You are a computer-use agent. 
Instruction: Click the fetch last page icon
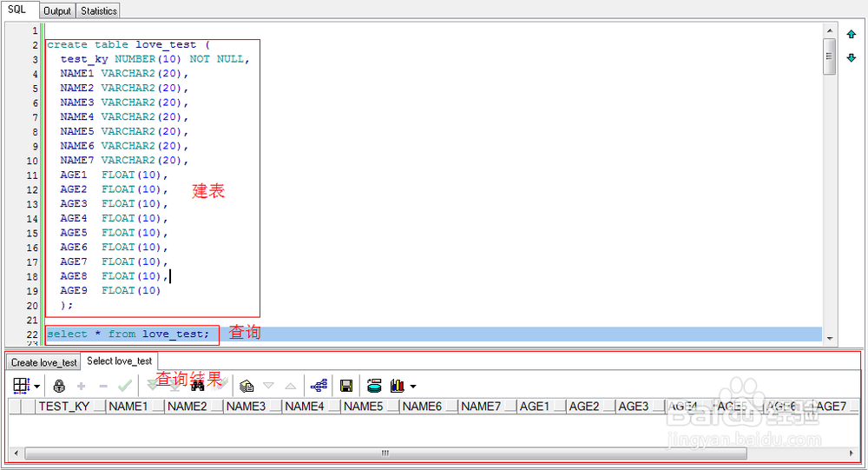[174, 385]
